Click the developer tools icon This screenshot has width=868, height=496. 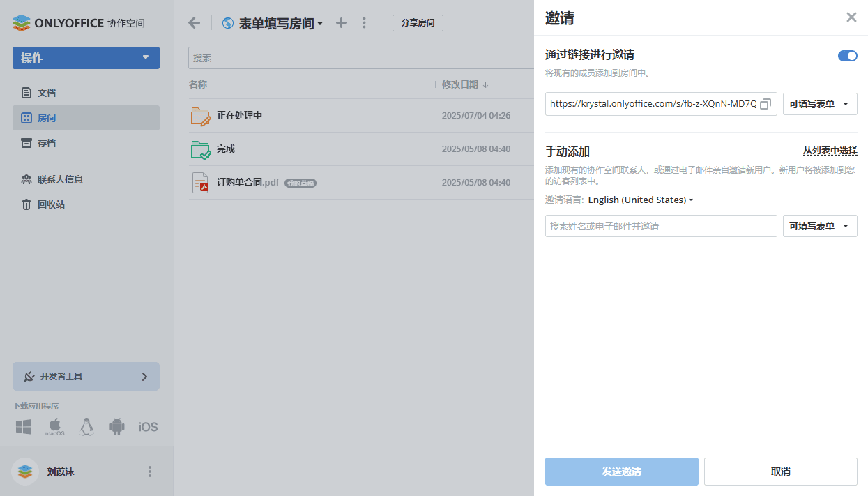(x=29, y=377)
